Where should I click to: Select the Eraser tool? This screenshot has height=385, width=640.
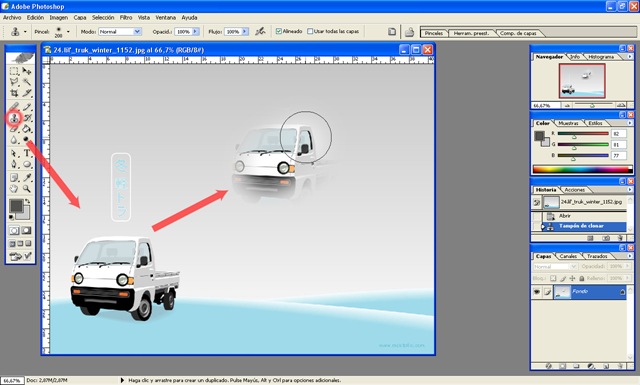(14, 129)
